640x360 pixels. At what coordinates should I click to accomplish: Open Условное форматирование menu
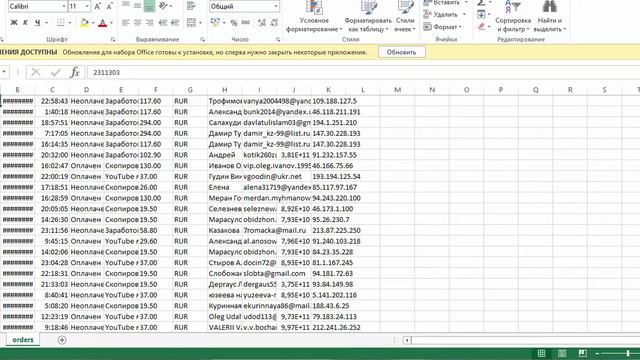(x=314, y=17)
